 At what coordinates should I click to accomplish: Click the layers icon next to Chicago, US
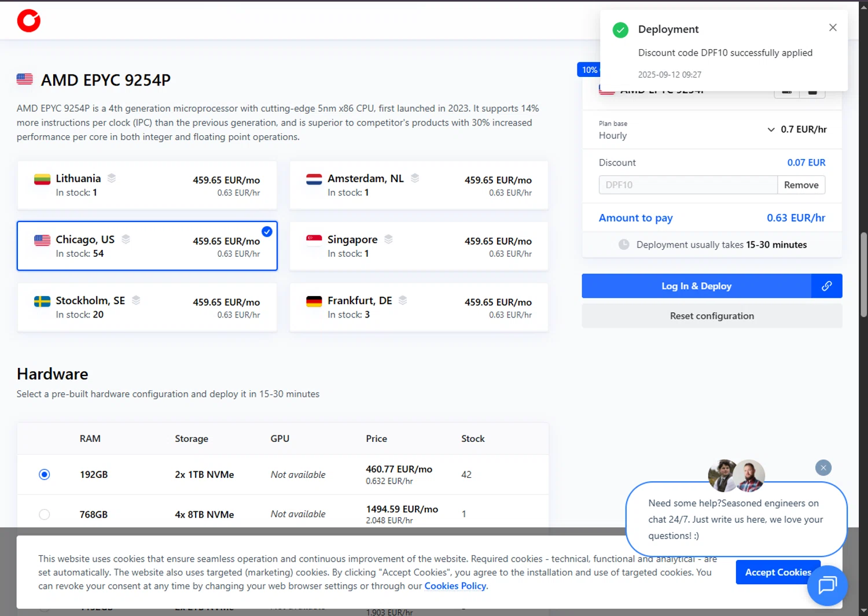126,239
